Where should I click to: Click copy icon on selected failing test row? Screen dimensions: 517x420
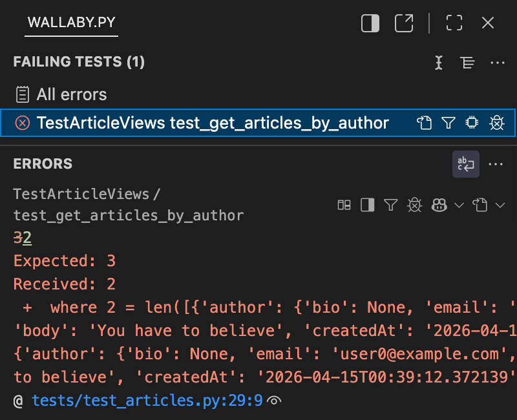point(425,123)
